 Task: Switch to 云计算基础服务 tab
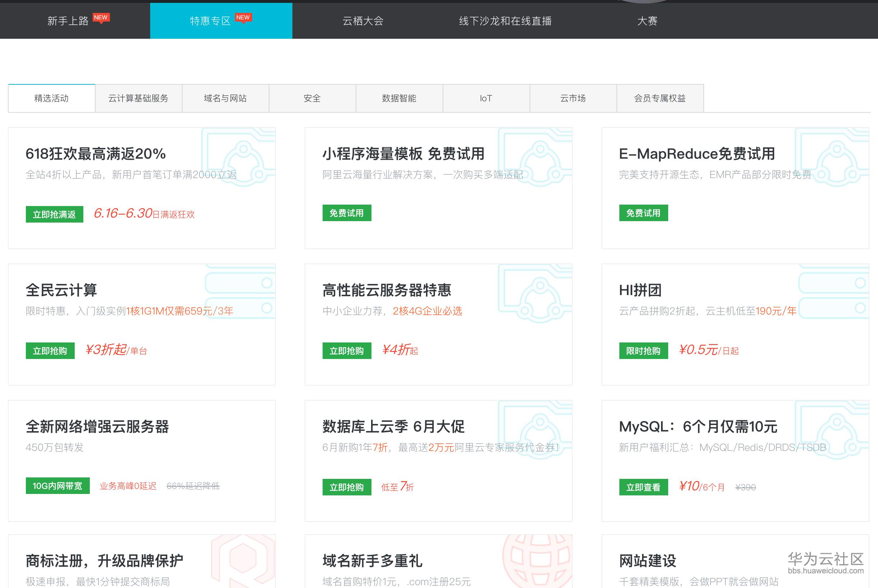click(138, 98)
